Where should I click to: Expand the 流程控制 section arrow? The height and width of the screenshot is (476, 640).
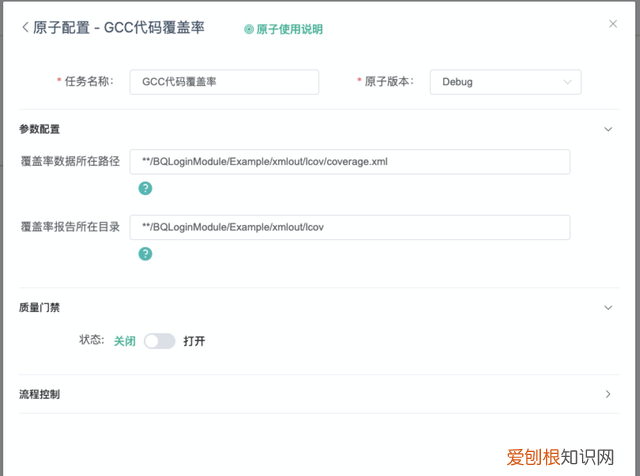[x=608, y=394]
